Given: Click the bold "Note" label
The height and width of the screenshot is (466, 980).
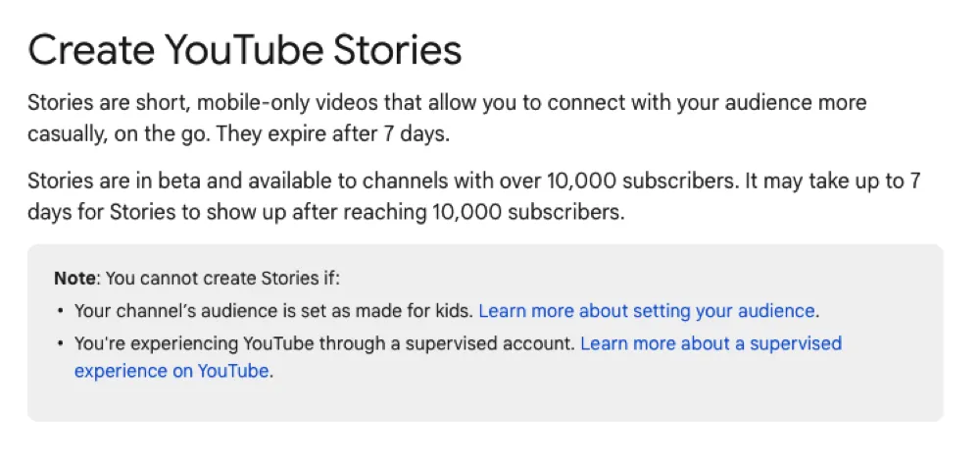Looking at the screenshot, I should tap(74, 279).
